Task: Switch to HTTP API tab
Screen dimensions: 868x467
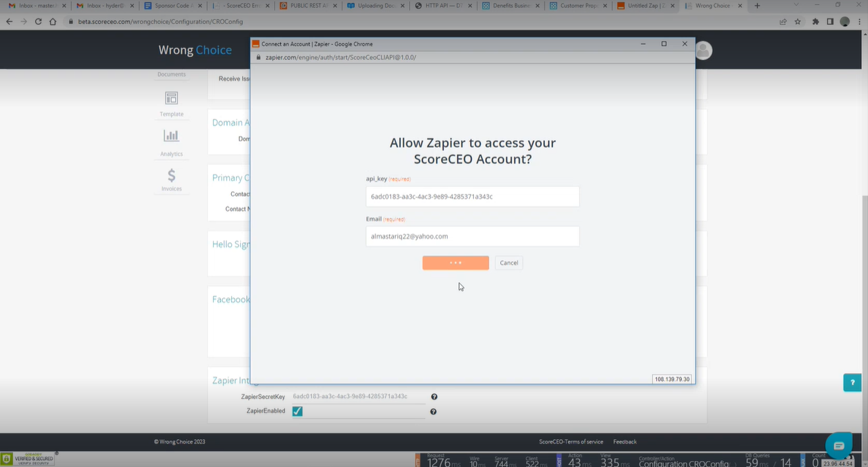Action: click(443, 6)
